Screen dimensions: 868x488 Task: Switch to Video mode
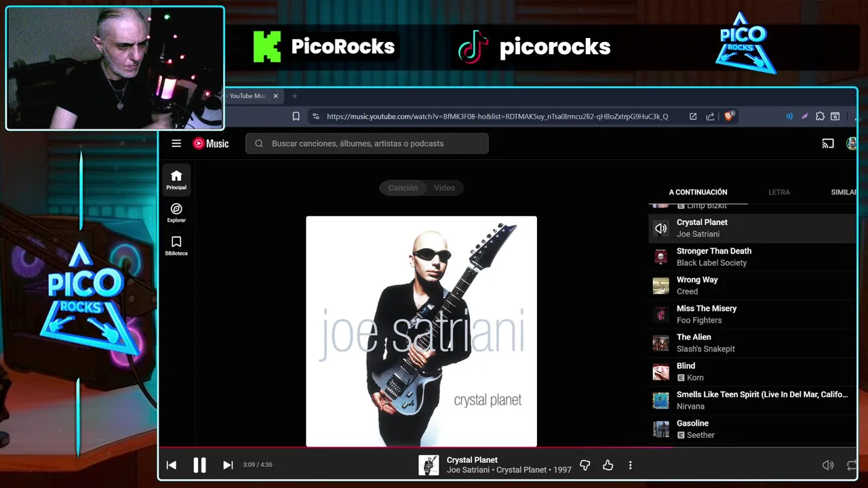click(444, 188)
